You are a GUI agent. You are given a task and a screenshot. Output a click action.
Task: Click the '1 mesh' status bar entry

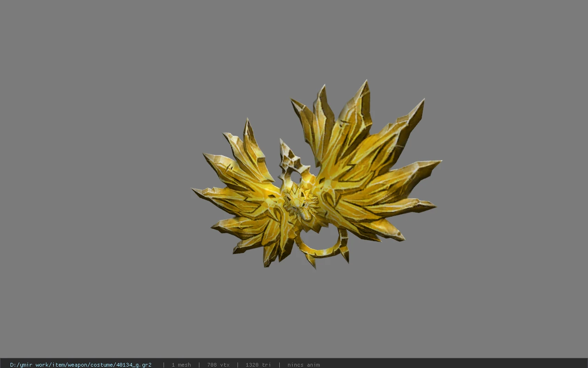click(x=181, y=365)
